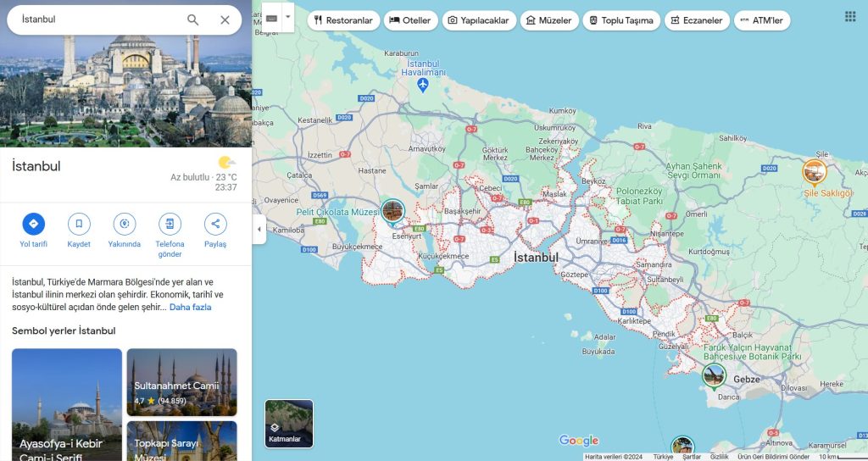This screenshot has height=461, width=868.
Task: Click the Türkiye footer link
Action: point(663,457)
